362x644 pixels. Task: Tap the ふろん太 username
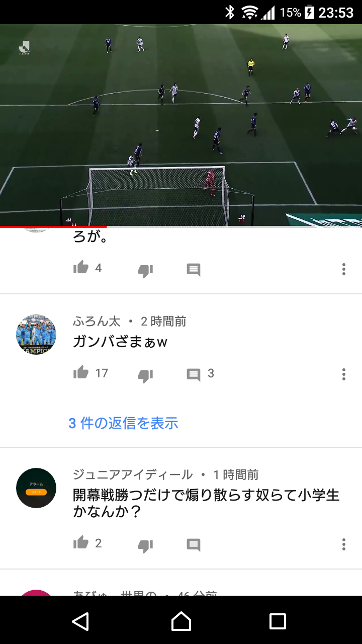tap(97, 321)
